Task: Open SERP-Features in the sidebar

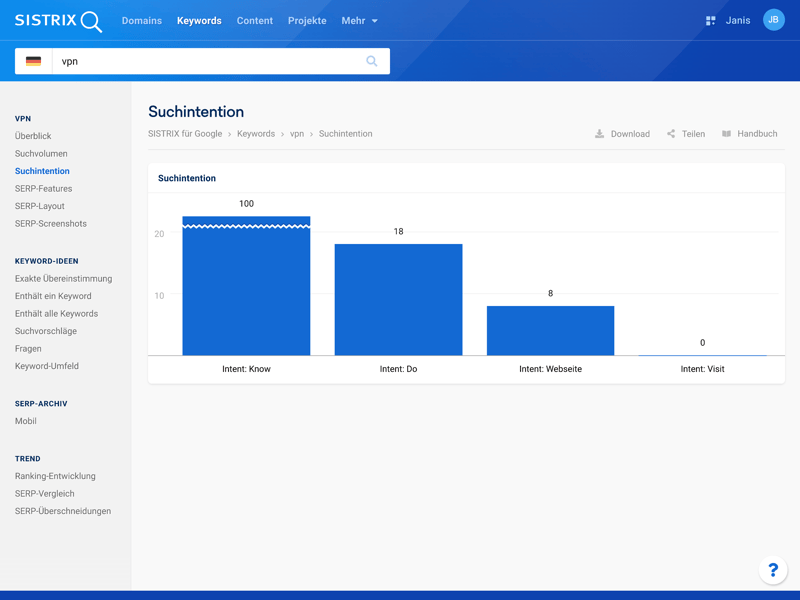Action: [x=43, y=189]
